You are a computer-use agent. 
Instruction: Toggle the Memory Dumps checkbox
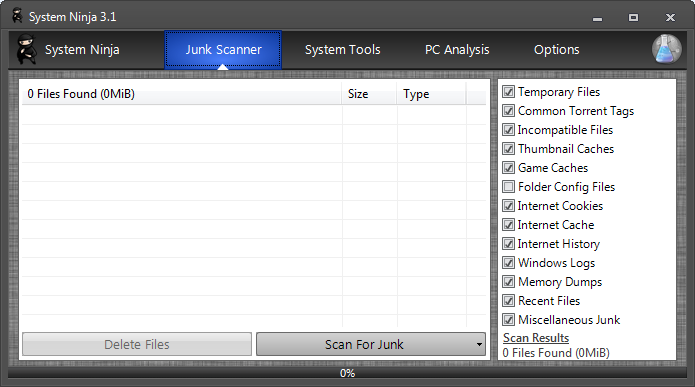tap(508, 282)
